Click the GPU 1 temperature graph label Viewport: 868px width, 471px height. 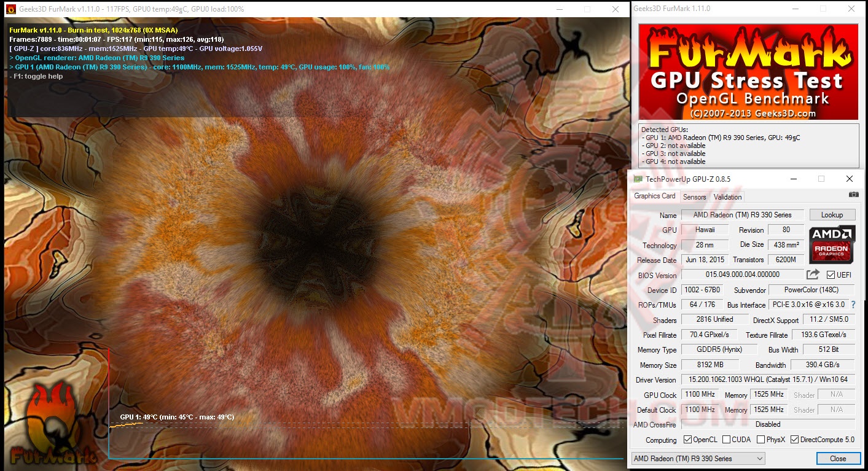(x=177, y=417)
